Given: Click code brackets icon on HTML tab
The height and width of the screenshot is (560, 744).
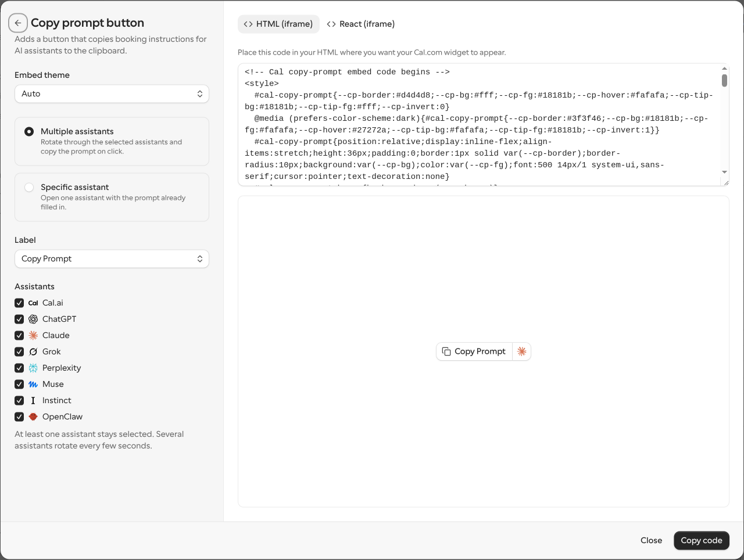Looking at the screenshot, I should point(248,24).
